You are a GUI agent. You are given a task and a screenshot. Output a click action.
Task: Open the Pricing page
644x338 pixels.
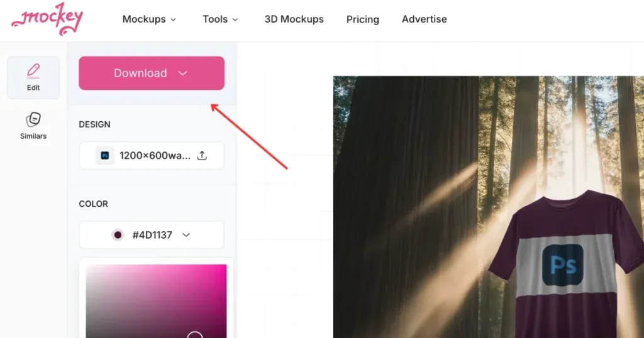pyautogui.click(x=362, y=19)
